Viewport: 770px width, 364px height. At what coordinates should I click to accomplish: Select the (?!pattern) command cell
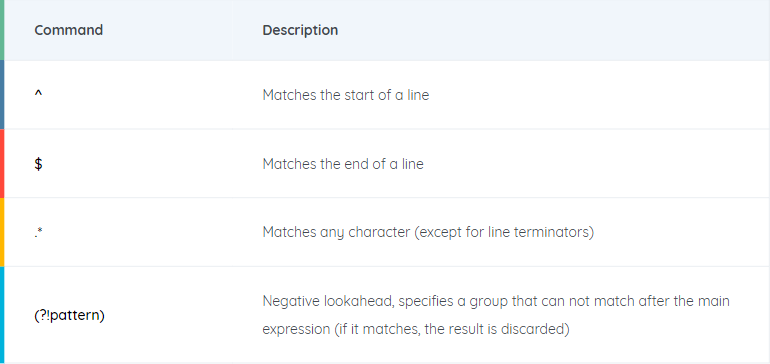(69, 315)
